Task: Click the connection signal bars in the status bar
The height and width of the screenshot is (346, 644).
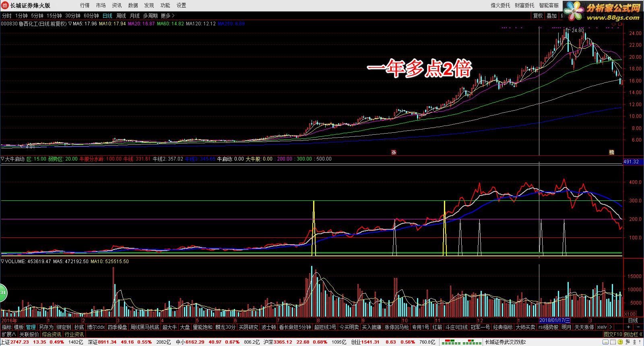Action: pyautogui.click(x=461, y=342)
